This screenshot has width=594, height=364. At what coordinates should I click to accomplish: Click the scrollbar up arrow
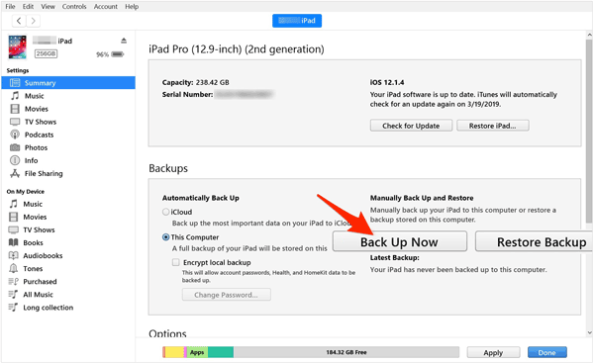(589, 35)
